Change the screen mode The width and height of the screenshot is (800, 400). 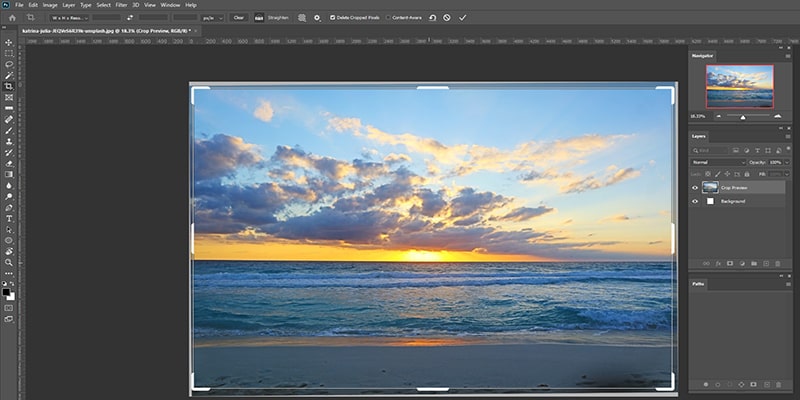pos(9,319)
